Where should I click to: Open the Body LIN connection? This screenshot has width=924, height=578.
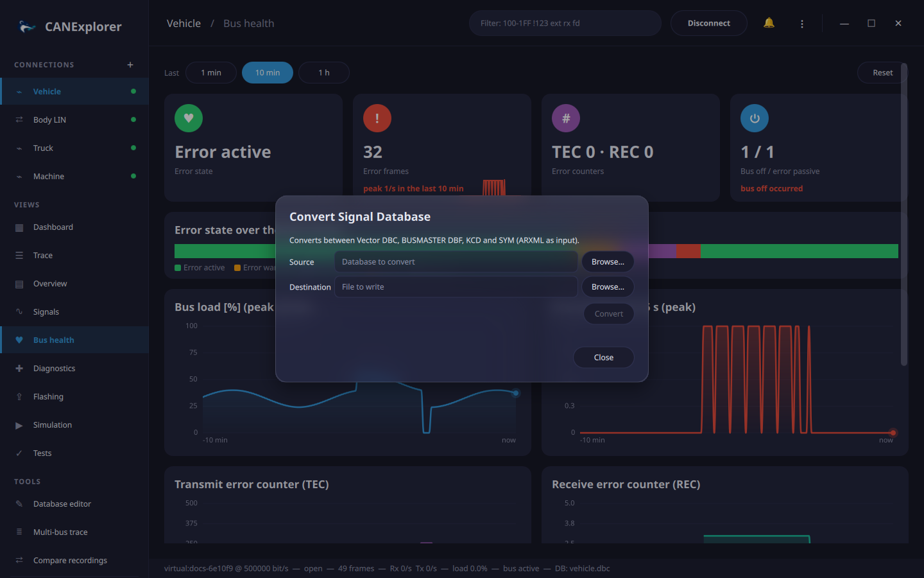tap(74, 119)
